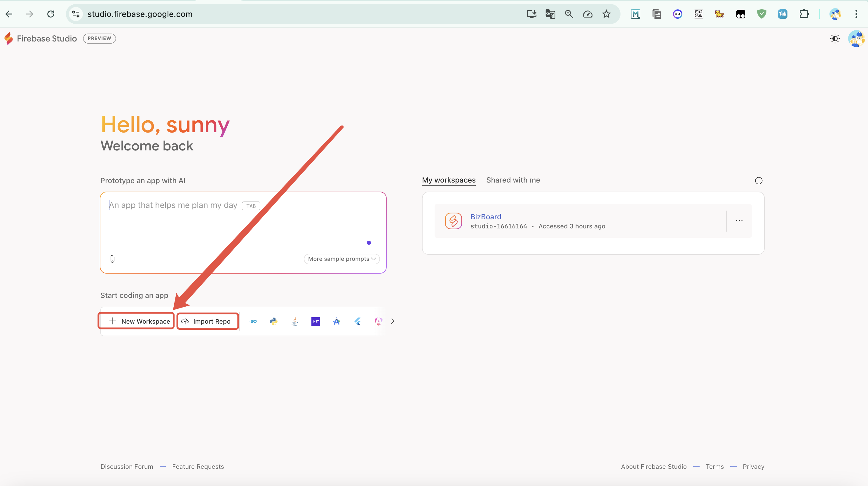Bookmark page with the star icon
This screenshot has width=868, height=486.
606,14
